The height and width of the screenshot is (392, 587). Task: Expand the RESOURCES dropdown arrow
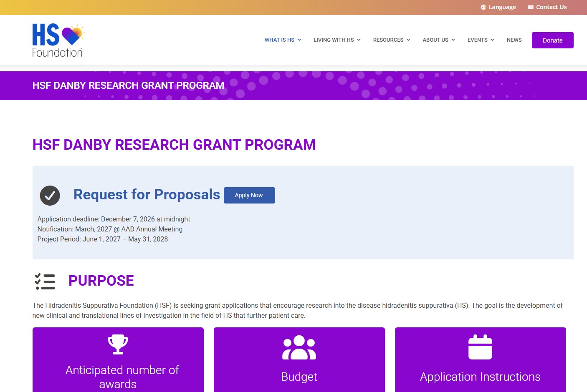408,40
